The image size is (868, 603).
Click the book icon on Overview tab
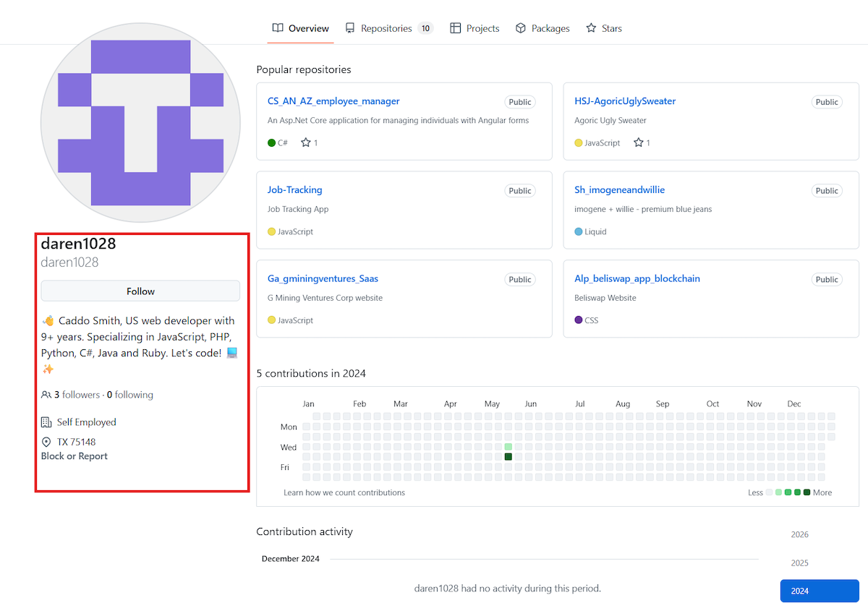click(x=278, y=28)
